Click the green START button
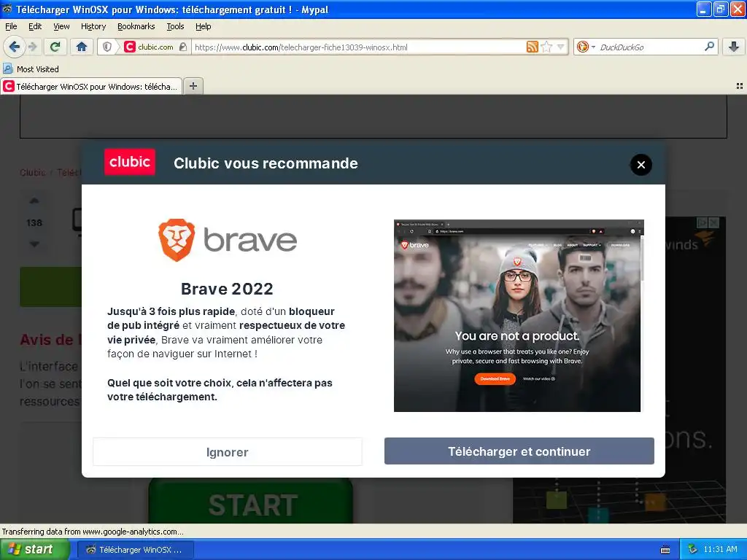The height and width of the screenshot is (560, 747). click(251, 502)
